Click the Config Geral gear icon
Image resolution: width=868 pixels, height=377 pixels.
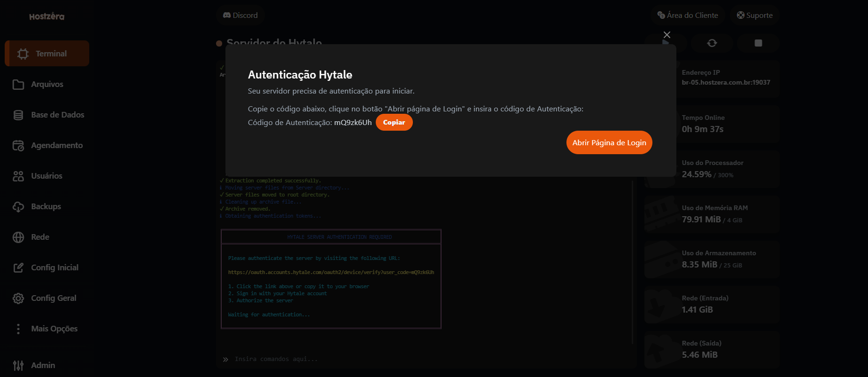pos(18,298)
